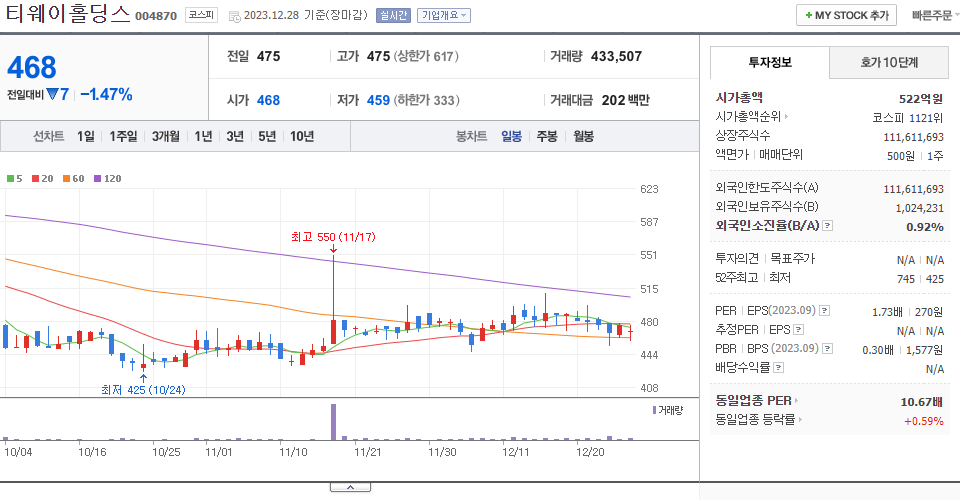Click the 저가 459 value
The height and width of the screenshot is (500, 960).
[378, 100]
